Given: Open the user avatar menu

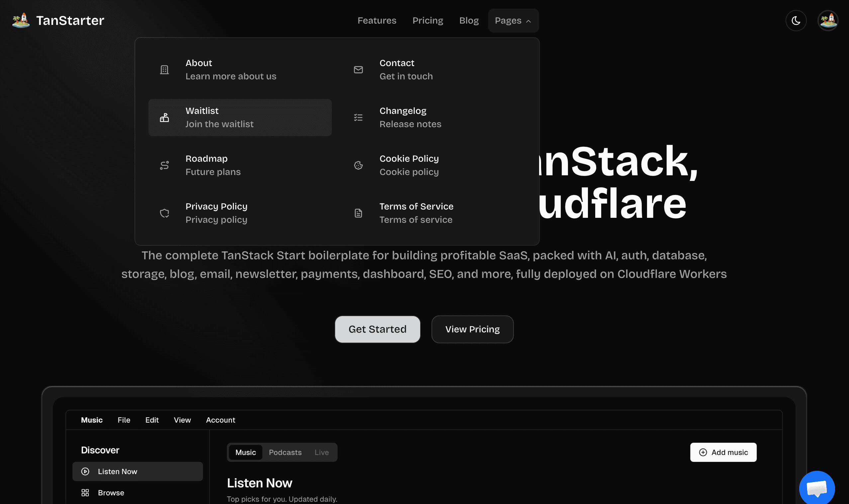Looking at the screenshot, I should coord(828,21).
